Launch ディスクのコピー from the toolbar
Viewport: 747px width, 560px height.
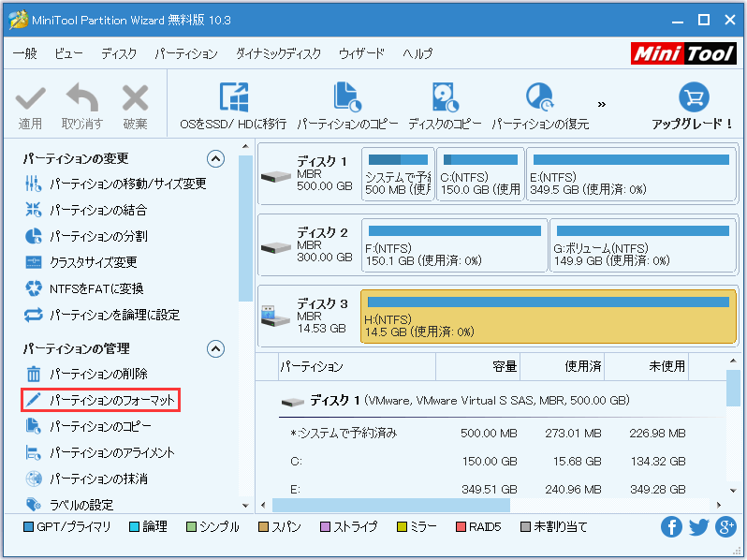(445, 97)
